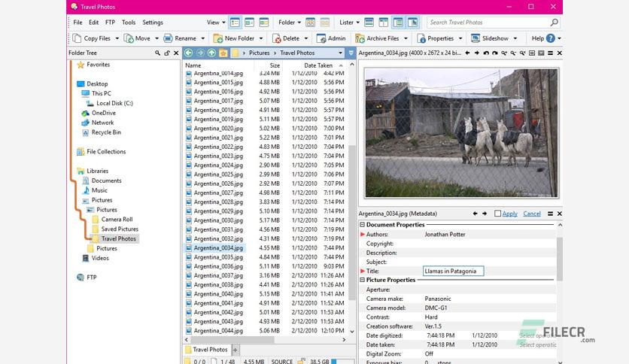
Task: Click the Folder Tree lock icon
Action: (x=167, y=53)
